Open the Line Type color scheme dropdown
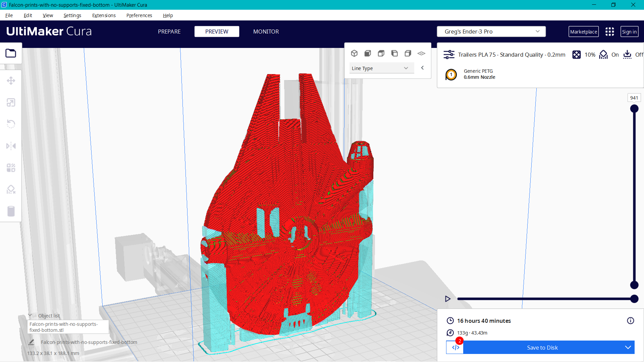The image size is (644, 362). click(381, 68)
